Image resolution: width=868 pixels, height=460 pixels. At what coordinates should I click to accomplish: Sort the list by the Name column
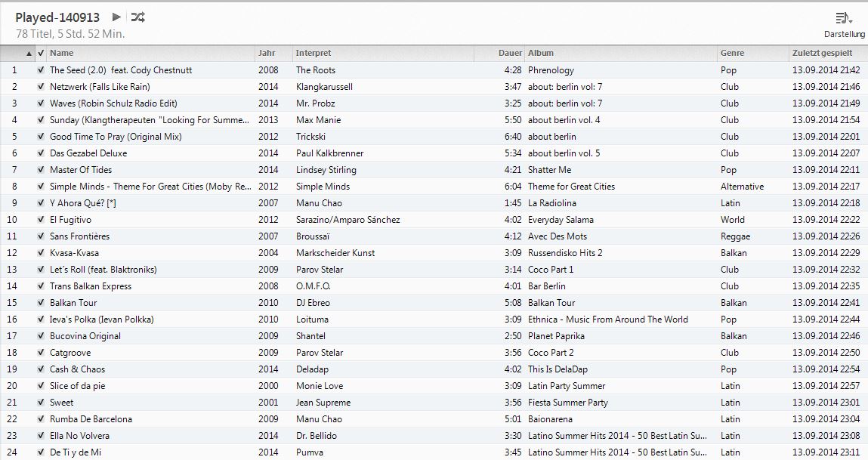pos(60,53)
